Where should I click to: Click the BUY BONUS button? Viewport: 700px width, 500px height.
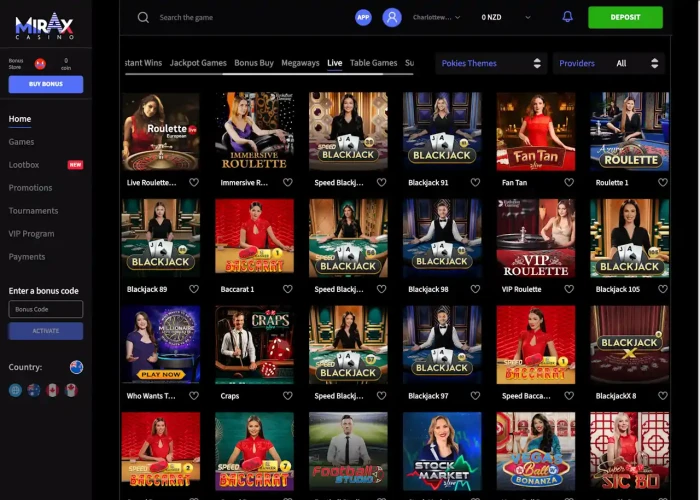click(x=46, y=84)
